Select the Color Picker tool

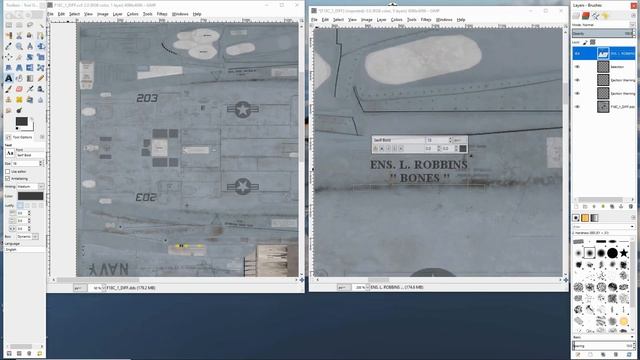click(9, 47)
